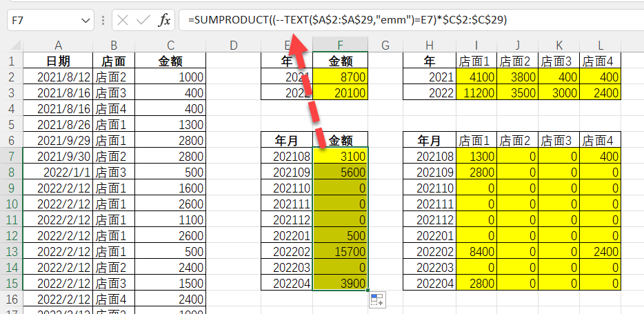This screenshot has height=314, width=644.
Task: Select yellow cell showing 20100
Action: [x=340, y=92]
